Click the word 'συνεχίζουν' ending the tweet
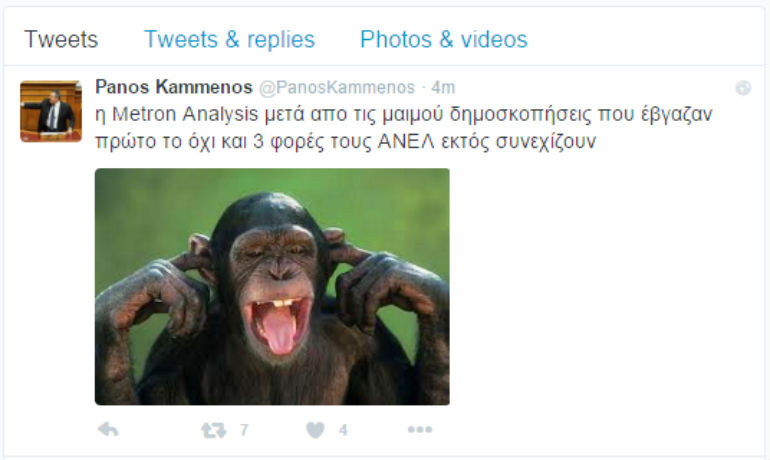The image size is (770, 460). (x=546, y=142)
